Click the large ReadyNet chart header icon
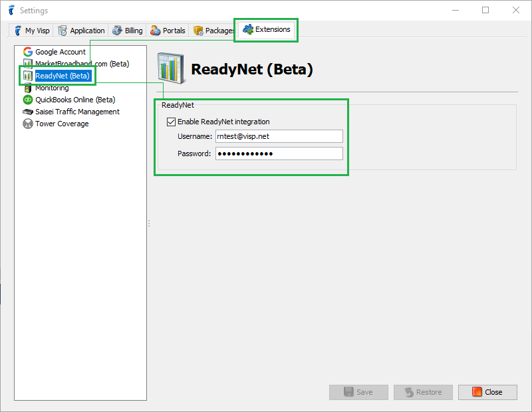Viewport: 532px width, 412px height. [x=172, y=68]
